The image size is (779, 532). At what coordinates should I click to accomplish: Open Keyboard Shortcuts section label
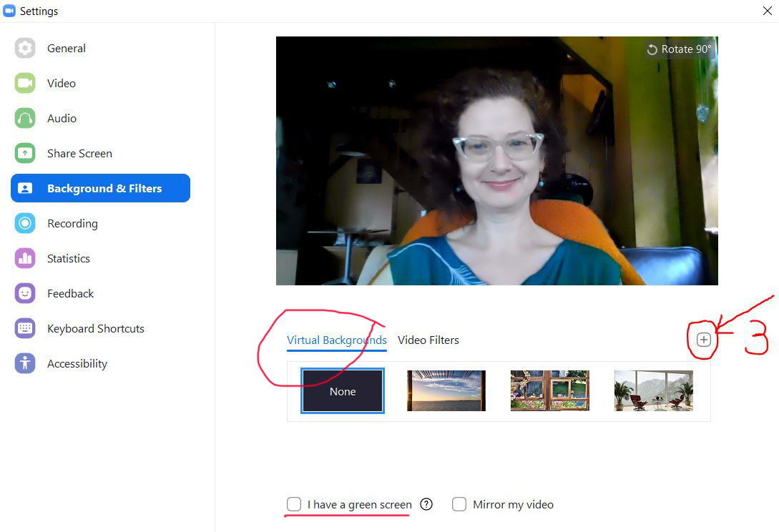coord(96,329)
